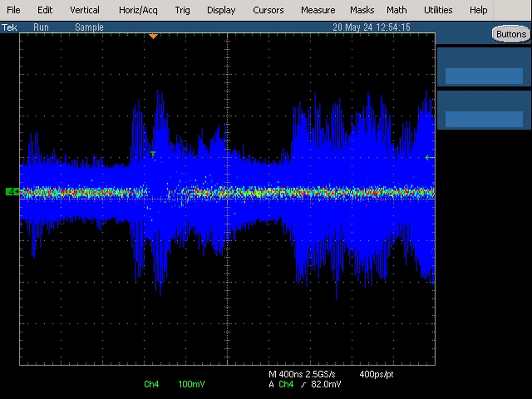The image size is (532, 399).
Task: Open the Trig menu
Action: pyautogui.click(x=183, y=10)
